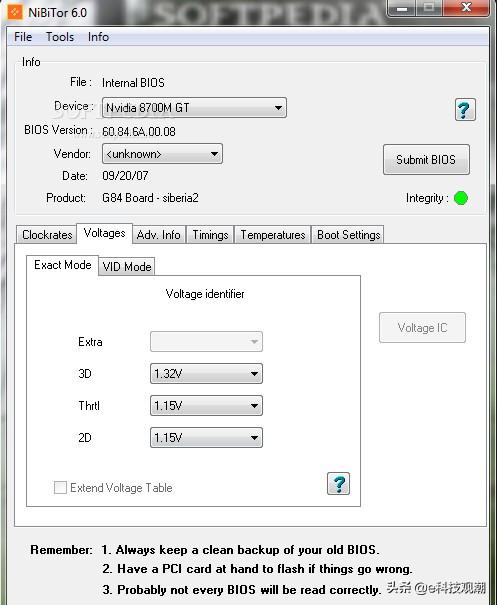Switch to the Clockrates tab
Screen dimensions: 497x605
pyautogui.click(x=47, y=235)
